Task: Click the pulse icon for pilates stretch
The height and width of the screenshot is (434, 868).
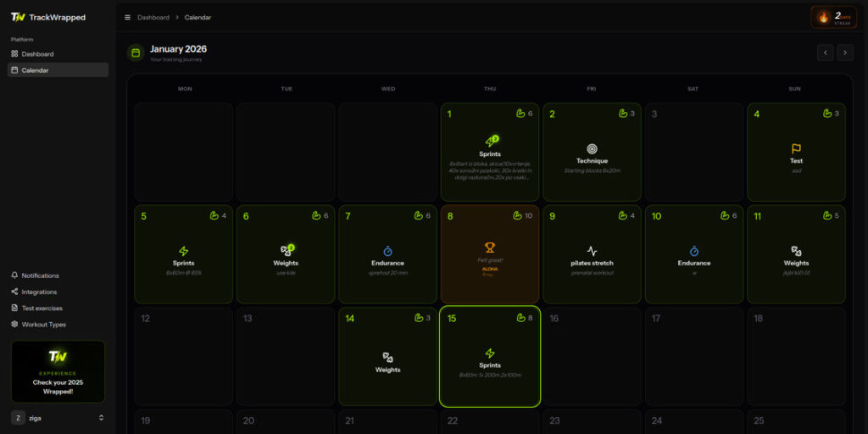Action: pyautogui.click(x=592, y=251)
